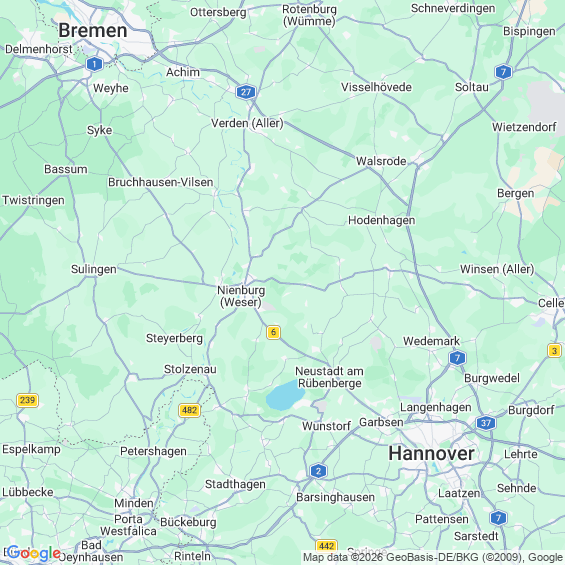Select the Rotenburg (Wümme) label

pos(309,15)
